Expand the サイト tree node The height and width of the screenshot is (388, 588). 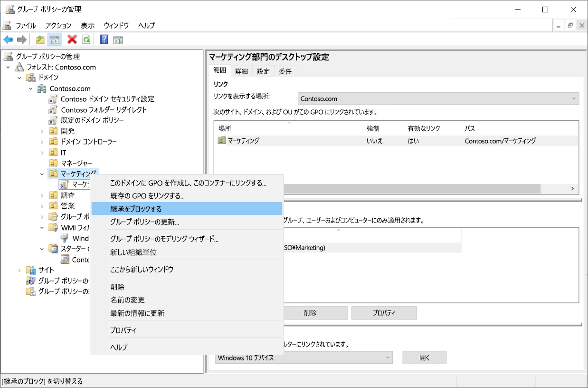pyautogui.click(x=19, y=270)
